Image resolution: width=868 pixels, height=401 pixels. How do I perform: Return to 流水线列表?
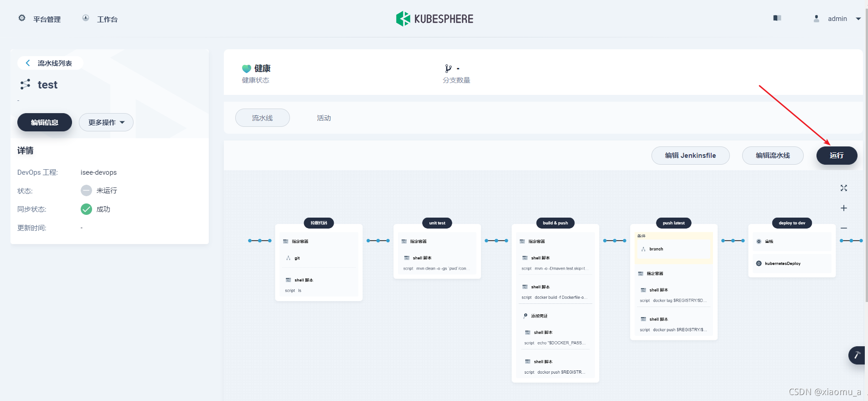click(x=55, y=63)
